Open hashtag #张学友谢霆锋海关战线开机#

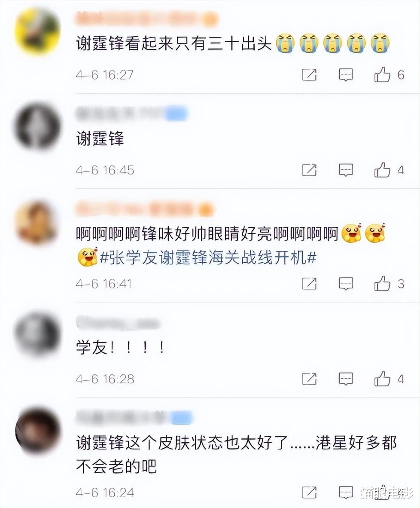tap(208, 258)
